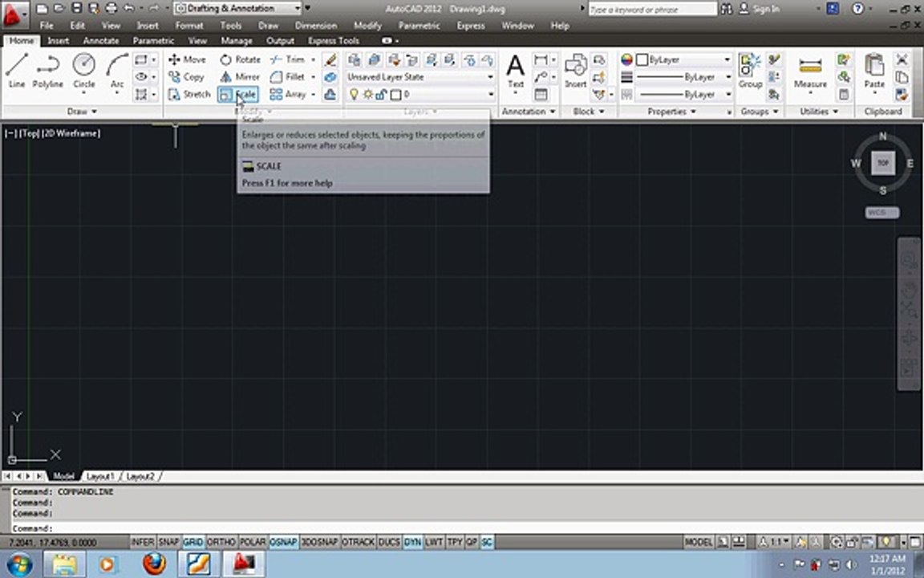The image size is (924, 578).
Task: Open the Dimension menu
Action: 316,26
